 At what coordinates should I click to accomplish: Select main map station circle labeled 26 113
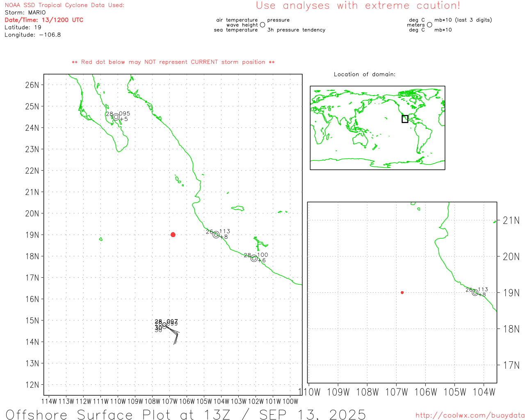pyautogui.click(x=216, y=235)
